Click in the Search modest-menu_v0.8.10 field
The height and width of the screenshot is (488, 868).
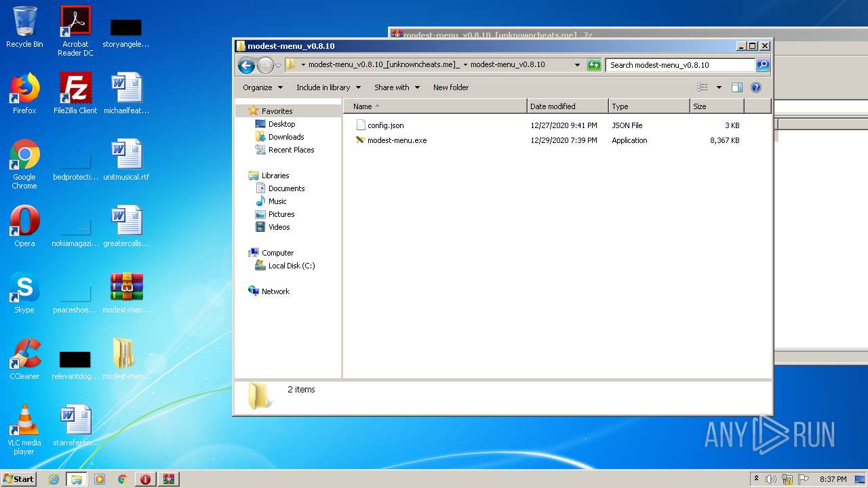[x=680, y=65]
